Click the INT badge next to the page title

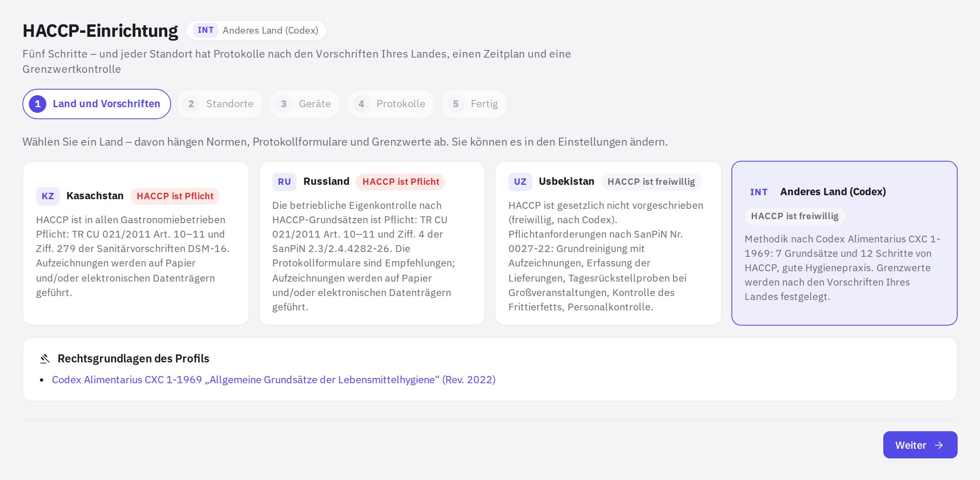click(206, 30)
